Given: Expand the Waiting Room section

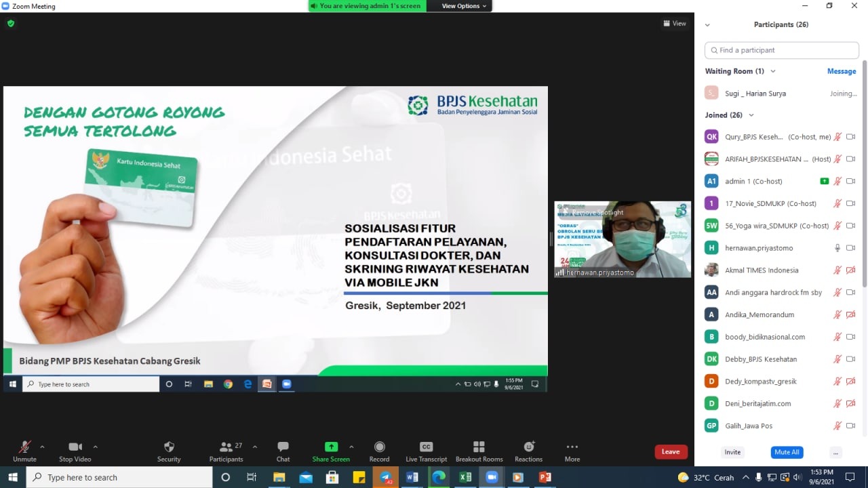Looking at the screenshot, I should (x=772, y=71).
